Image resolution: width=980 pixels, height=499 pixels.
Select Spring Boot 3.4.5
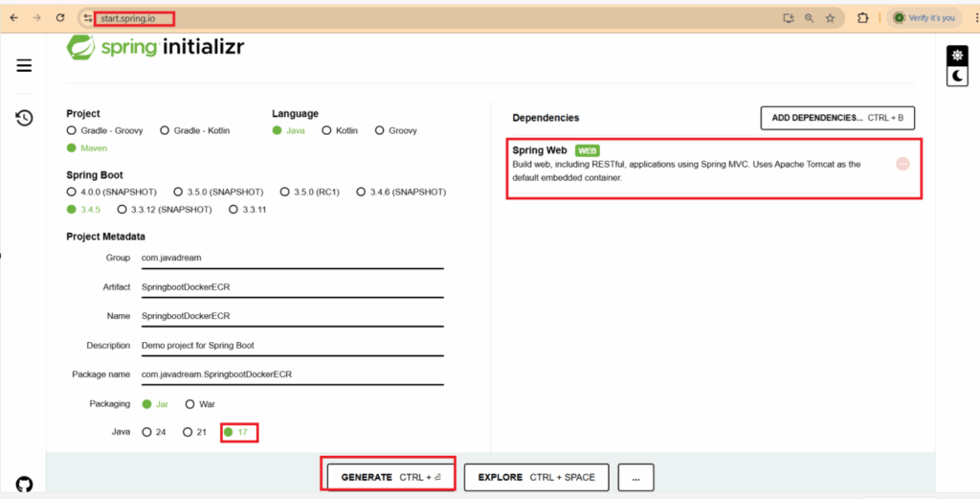coord(84,210)
